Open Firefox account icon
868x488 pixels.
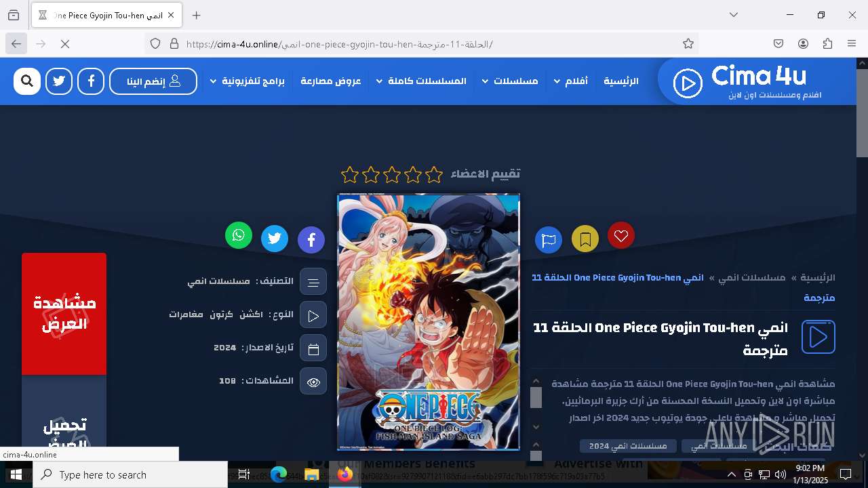(x=803, y=44)
